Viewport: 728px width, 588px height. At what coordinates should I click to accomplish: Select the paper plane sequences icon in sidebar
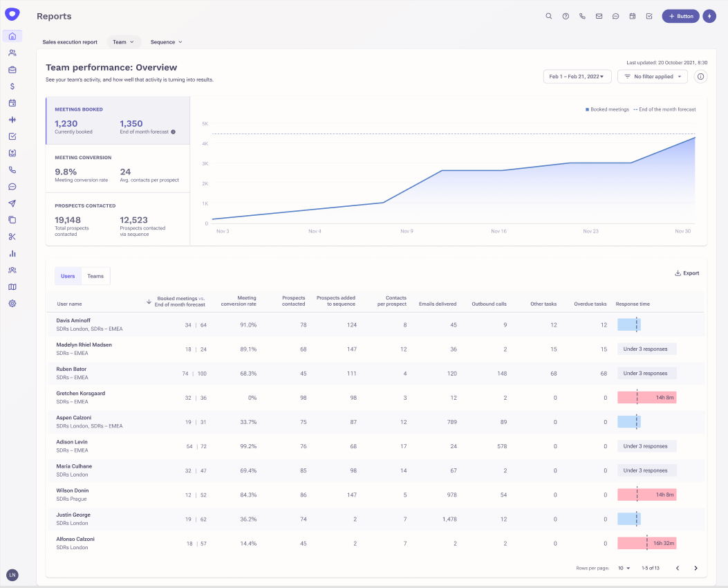12,203
